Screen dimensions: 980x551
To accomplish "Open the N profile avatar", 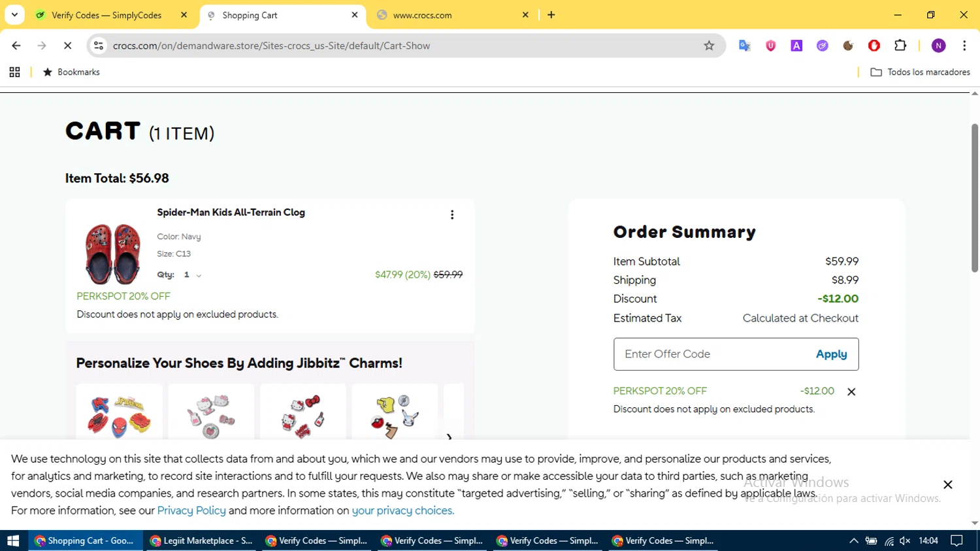I will click(x=939, y=46).
